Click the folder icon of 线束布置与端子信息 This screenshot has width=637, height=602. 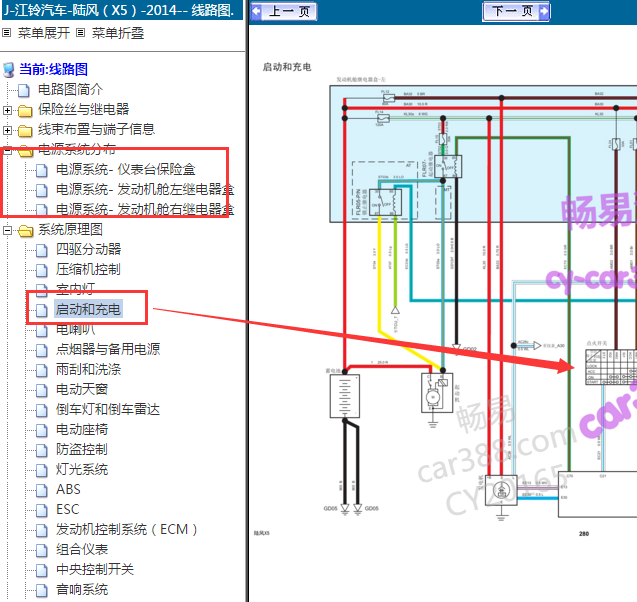click(25, 130)
